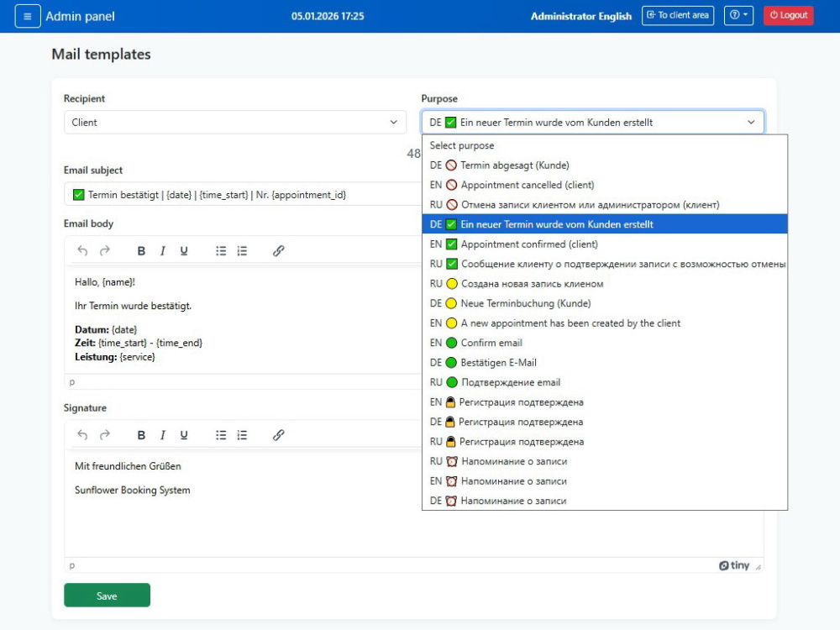Toggle underline in Email body toolbar
This screenshot has width=840, height=630.
[x=184, y=250]
